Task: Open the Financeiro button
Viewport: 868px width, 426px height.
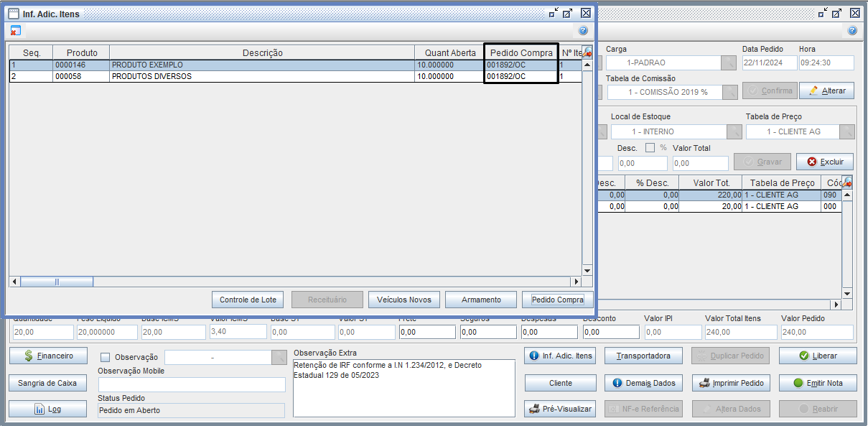Action: [48, 356]
